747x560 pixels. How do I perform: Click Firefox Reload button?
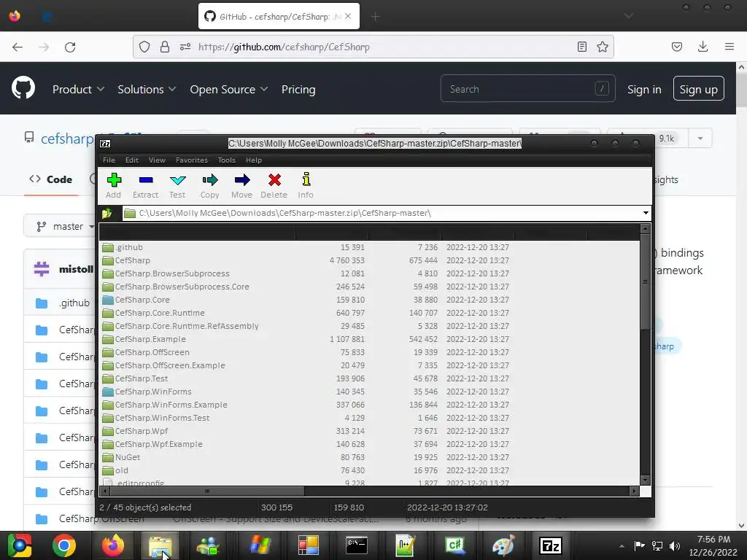[70, 47]
